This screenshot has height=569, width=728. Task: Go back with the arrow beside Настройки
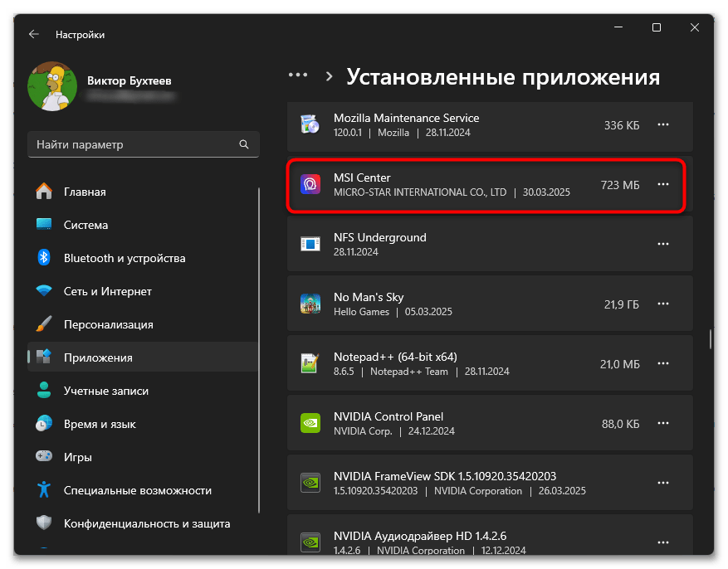33,34
